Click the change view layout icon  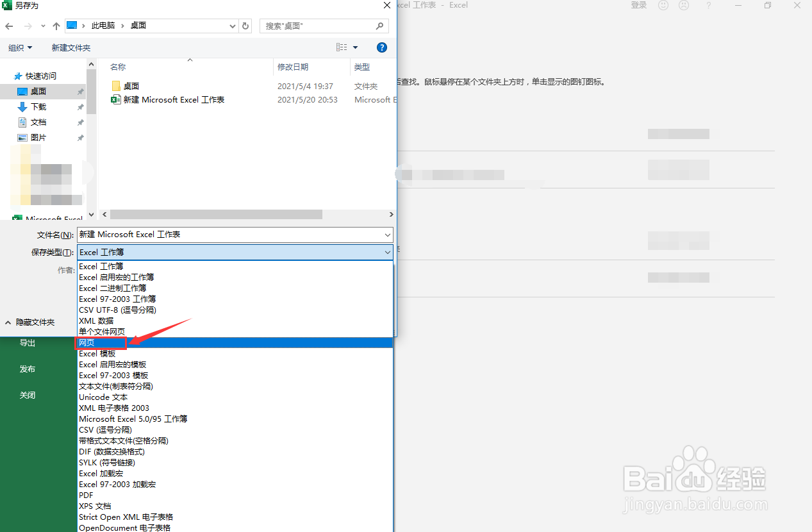coord(342,47)
